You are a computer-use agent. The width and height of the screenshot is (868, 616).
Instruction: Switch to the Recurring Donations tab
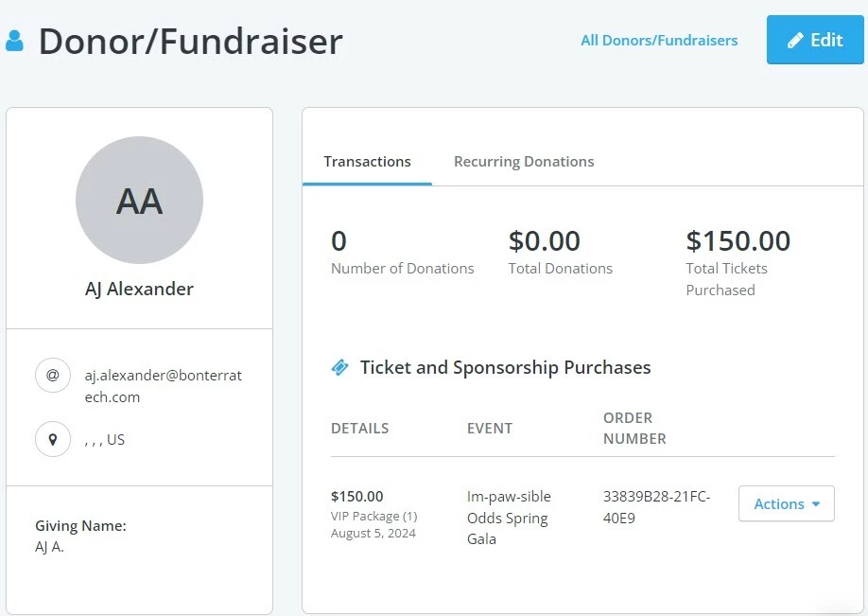[x=524, y=161]
